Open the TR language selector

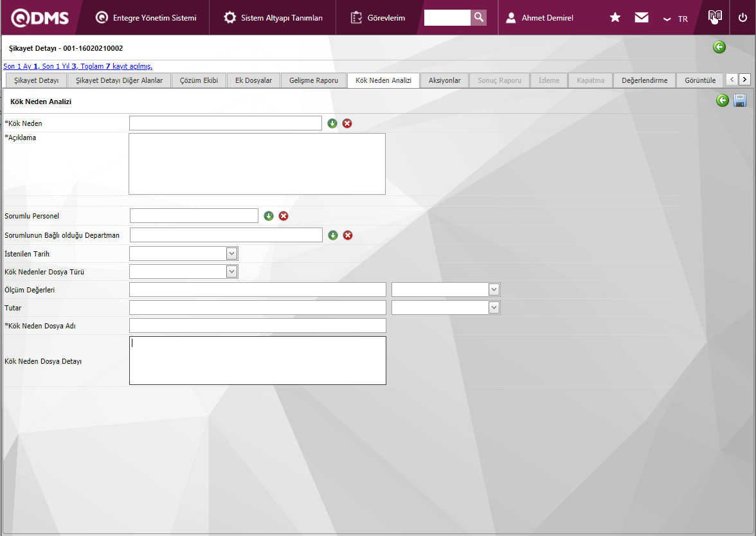tap(676, 19)
